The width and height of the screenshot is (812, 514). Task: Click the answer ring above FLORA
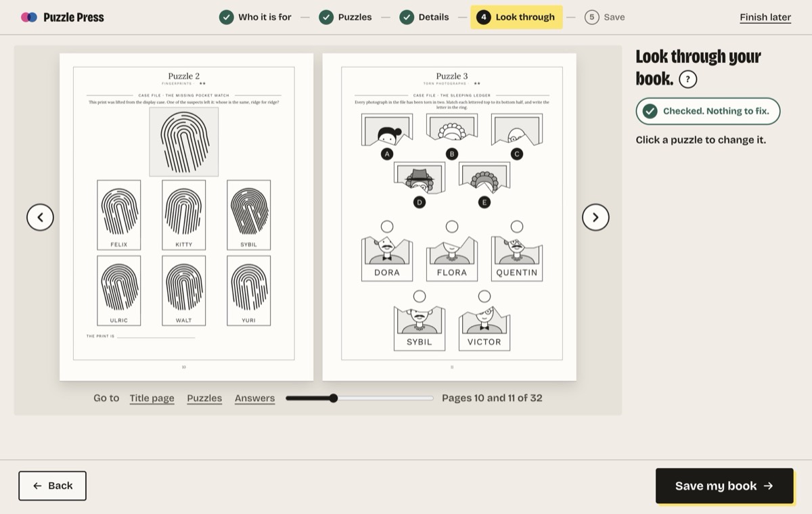(452, 227)
